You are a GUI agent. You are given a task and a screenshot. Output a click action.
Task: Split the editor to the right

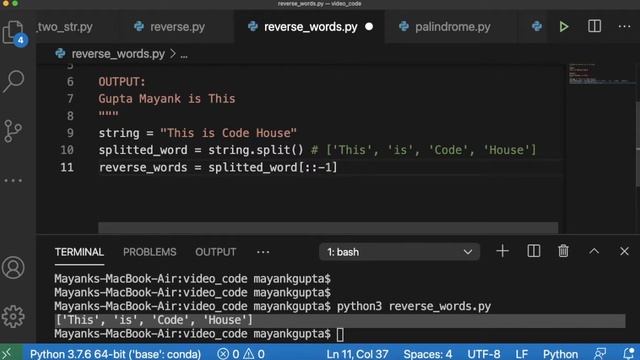click(594, 27)
